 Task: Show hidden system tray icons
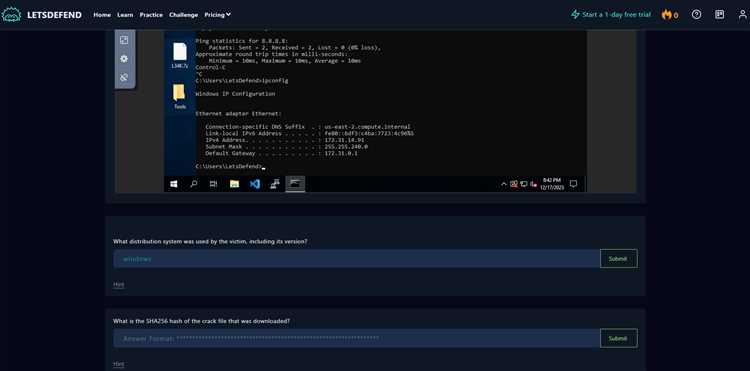coord(504,184)
